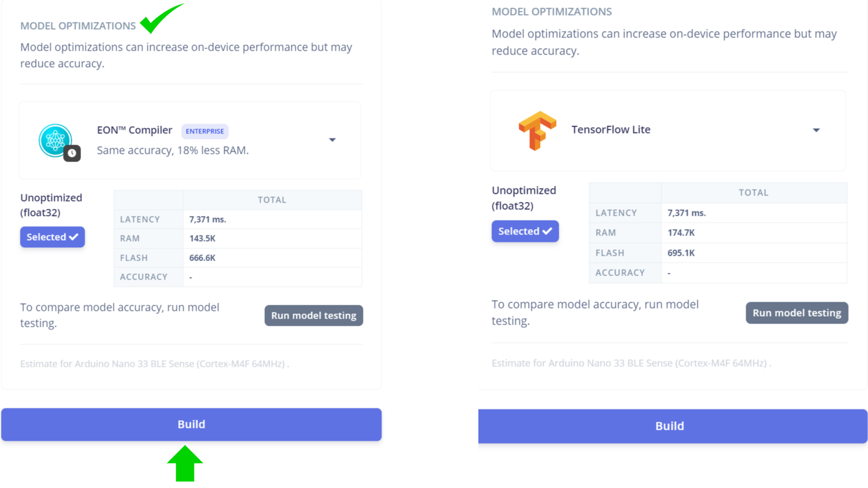This screenshot has width=868, height=488.
Task: Run model testing in left panel
Action: pos(314,316)
